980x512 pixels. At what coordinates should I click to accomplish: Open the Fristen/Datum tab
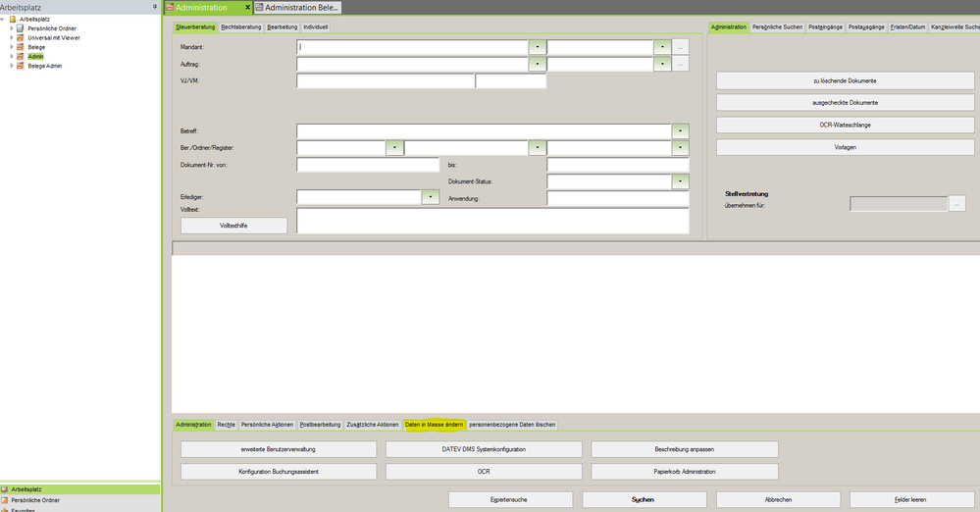pyautogui.click(x=908, y=26)
